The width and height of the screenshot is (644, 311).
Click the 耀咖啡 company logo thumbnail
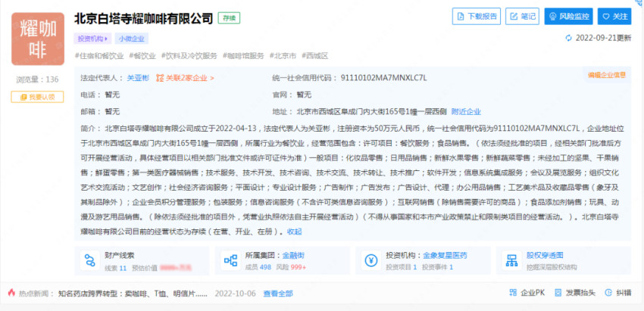38,39
